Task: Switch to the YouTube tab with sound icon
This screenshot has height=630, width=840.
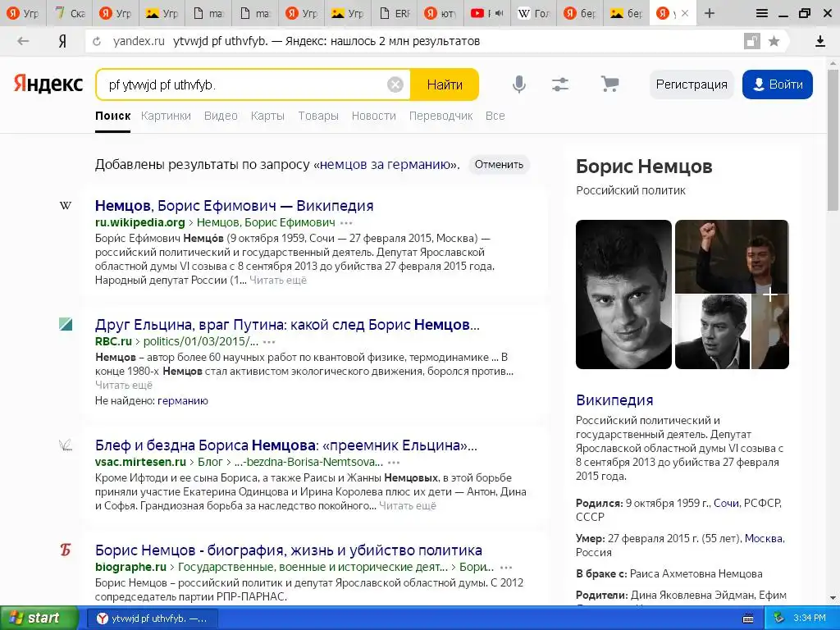Action: [x=486, y=13]
